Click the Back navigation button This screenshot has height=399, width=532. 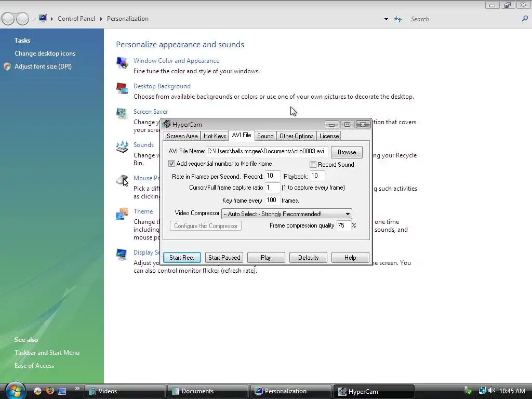tap(8, 19)
